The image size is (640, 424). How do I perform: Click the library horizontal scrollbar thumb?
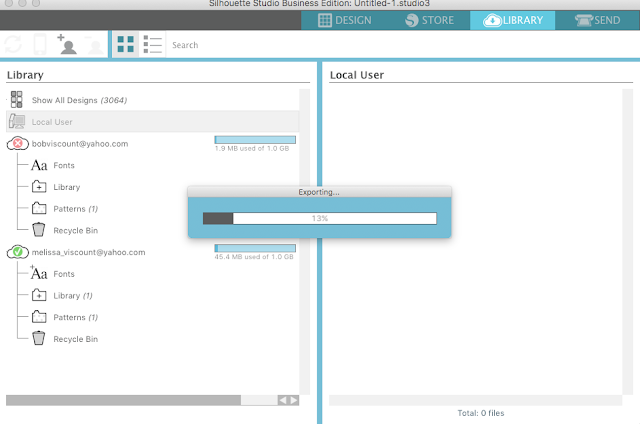[123, 400]
